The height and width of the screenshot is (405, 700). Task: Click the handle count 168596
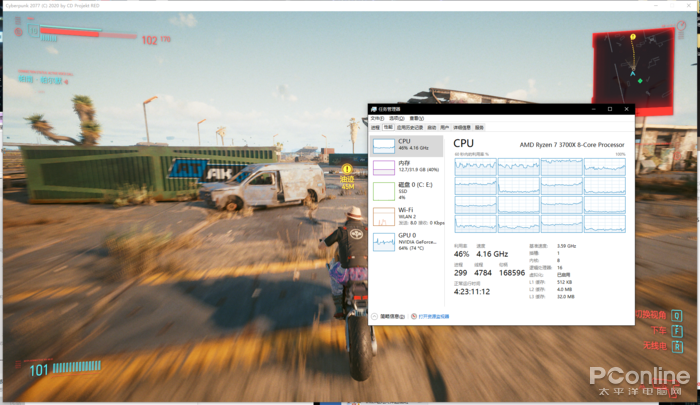point(512,273)
